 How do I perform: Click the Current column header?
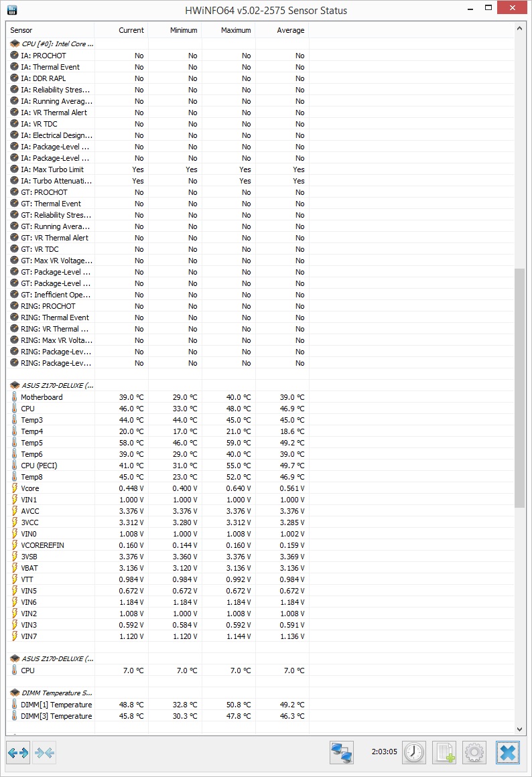[121, 30]
